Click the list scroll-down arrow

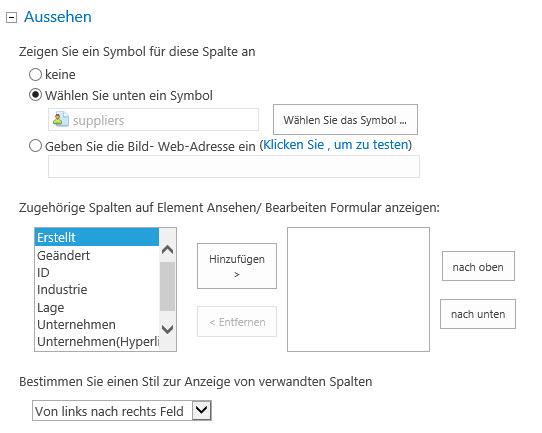pos(168,329)
